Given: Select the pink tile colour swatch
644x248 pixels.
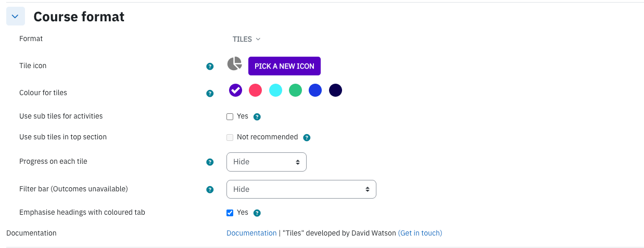Looking at the screenshot, I should coord(255,90).
